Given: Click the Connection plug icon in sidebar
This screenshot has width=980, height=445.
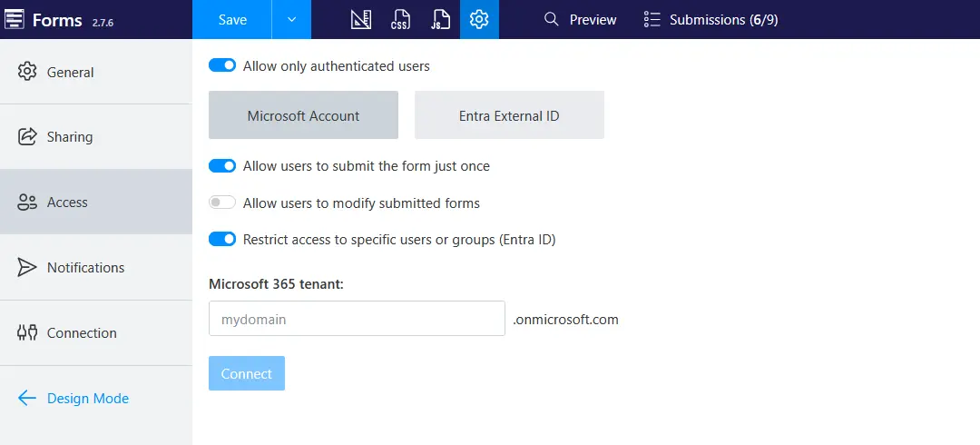Looking at the screenshot, I should pyautogui.click(x=27, y=332).
